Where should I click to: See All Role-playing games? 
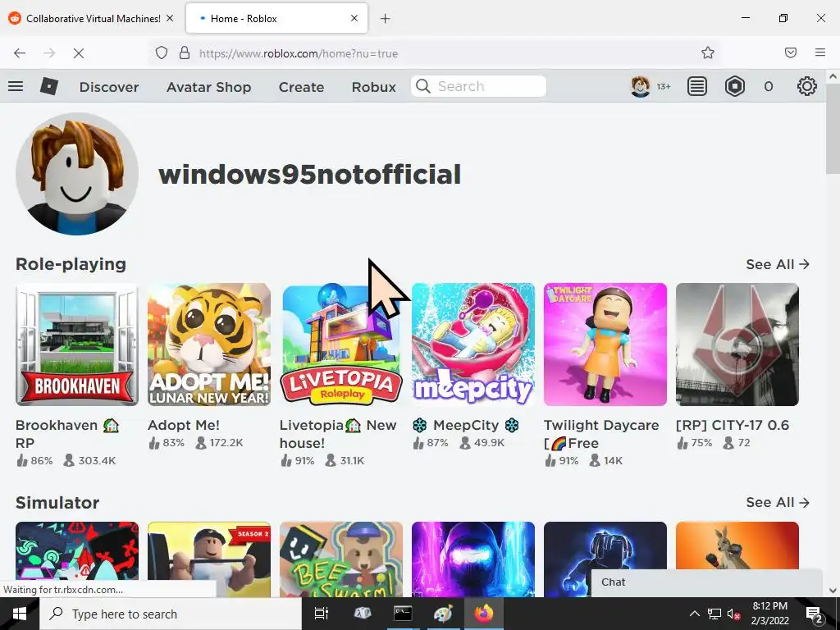coord(778,264)
